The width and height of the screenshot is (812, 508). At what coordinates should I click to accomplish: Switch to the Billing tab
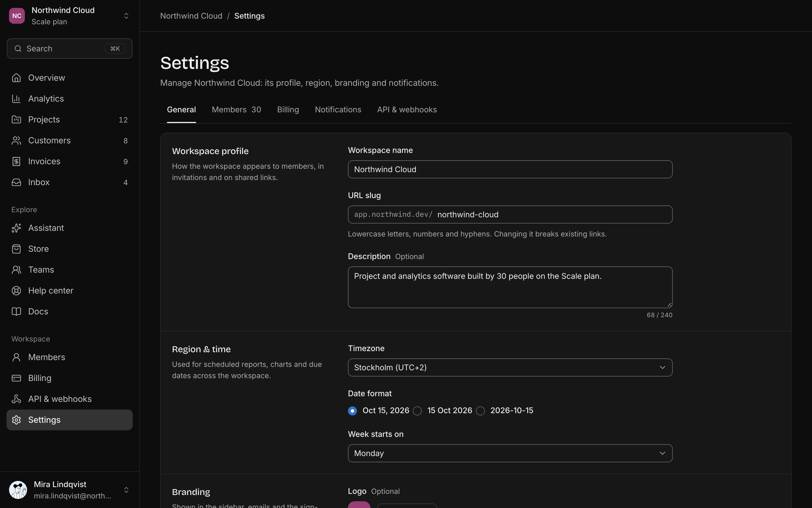[x=288, y=110]
